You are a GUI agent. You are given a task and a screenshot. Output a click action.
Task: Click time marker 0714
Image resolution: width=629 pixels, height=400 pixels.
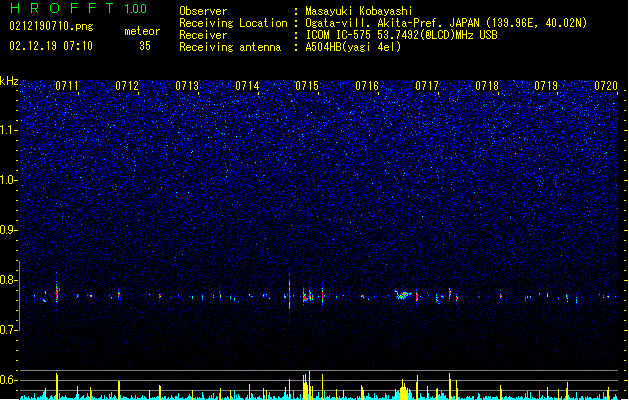click(247, 86)
